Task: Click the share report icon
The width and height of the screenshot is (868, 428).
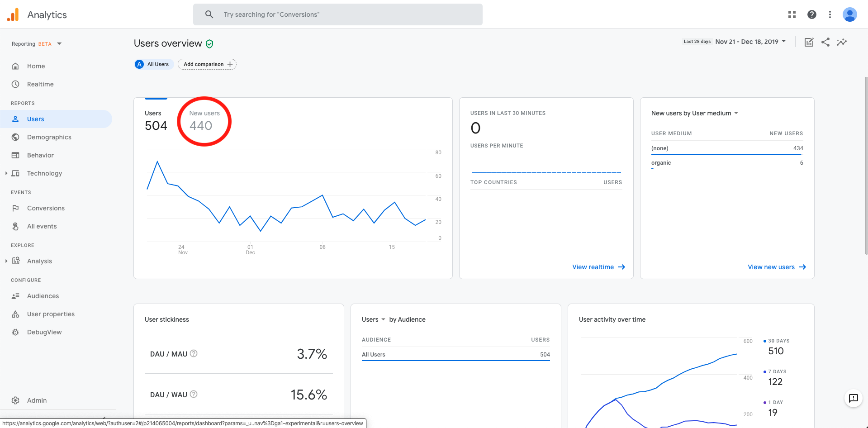Action: click(x=825, y=42)
